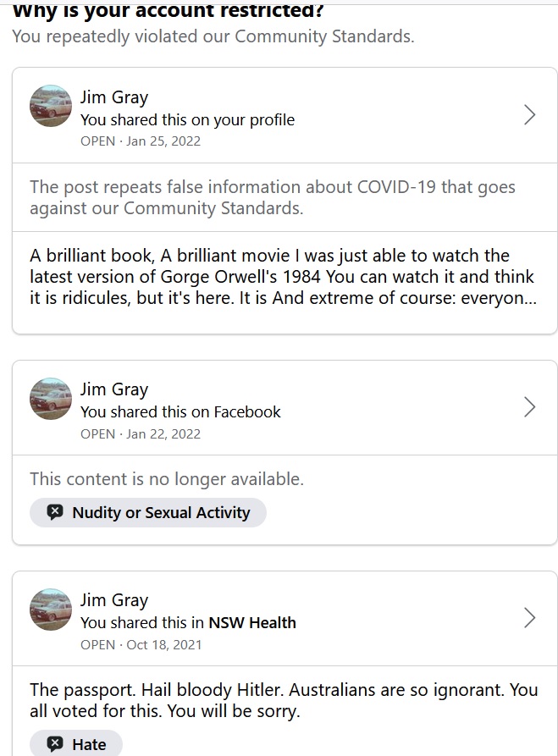This screenshot has width=558, height=756.
Task: Click the avatar on the Jan 25 post
Action: coord(51,107)
